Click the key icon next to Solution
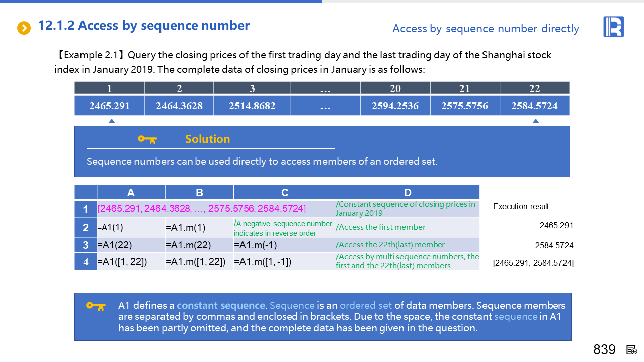This screenshot has width=644, height=362. (147, 139)
